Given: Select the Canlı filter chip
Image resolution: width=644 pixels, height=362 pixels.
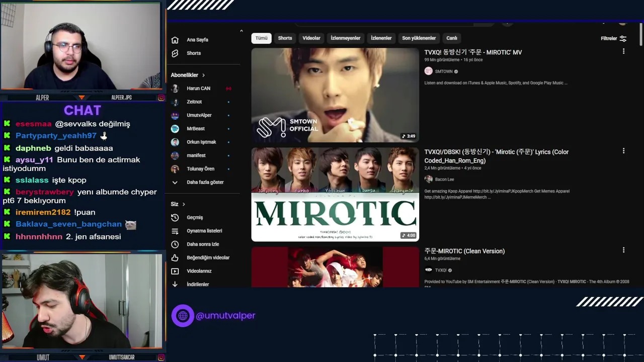Looking at the screenshot, I should point(452,38).
